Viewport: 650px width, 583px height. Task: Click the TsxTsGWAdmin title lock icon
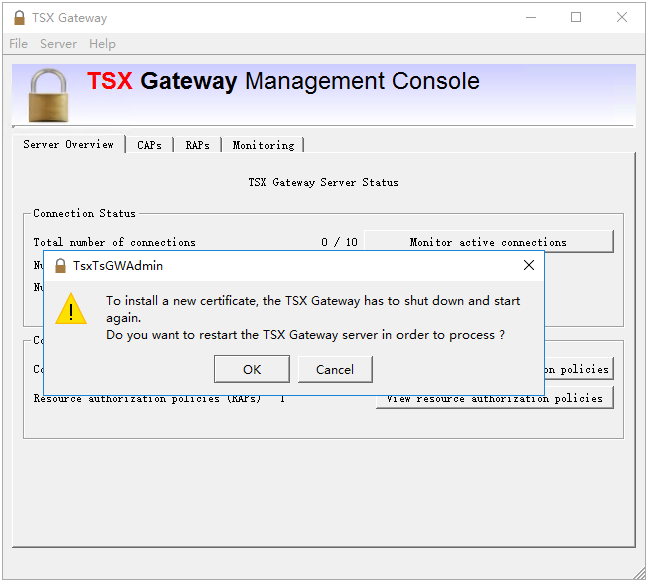coord(61,266)
